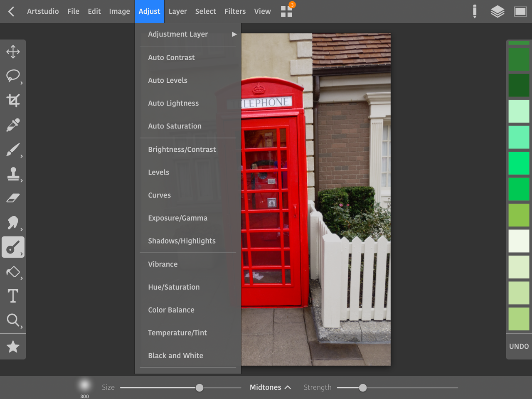The height and width of the screenshot is (399, 532).
Task: Choose Hue/Saturation from Adjust menu
Action: pos(174,287)
